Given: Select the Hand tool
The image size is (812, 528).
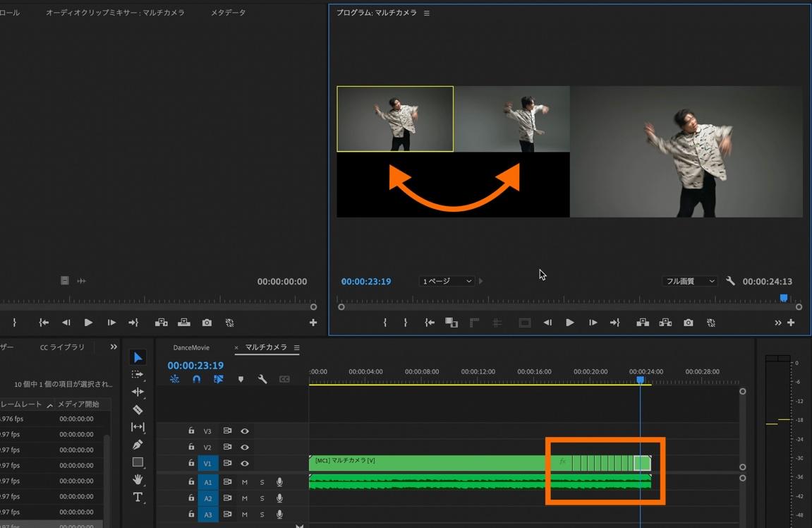Looking at the screenshot, I should (x=138, y=479).
